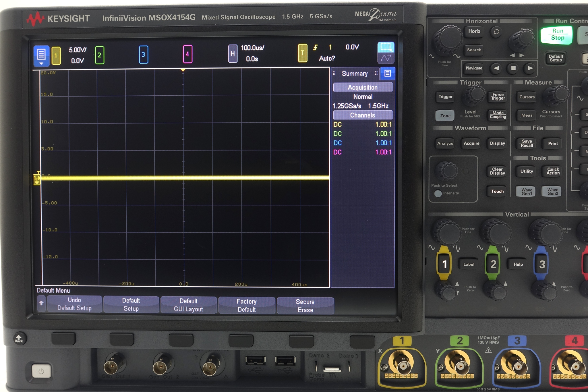
Task: Click the Force Trigger button
Action: pos(498,96)
